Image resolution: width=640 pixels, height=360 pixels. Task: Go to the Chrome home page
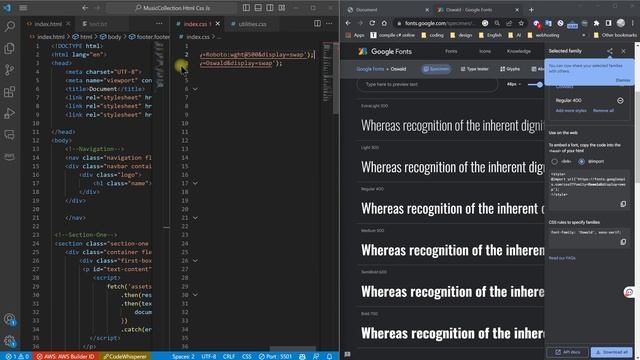coord(384,23)
